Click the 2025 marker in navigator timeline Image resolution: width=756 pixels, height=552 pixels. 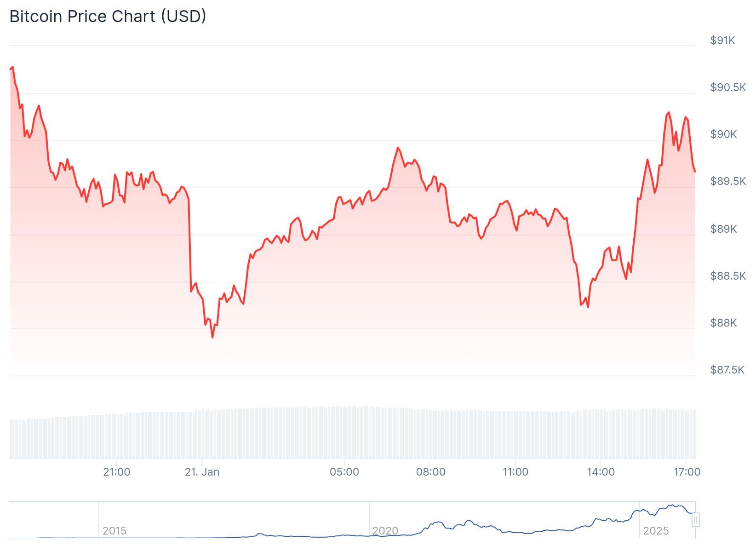point(656,531)
